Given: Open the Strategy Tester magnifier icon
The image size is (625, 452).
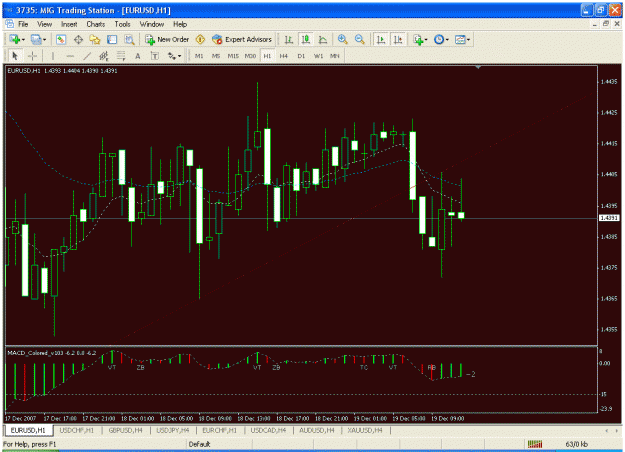Looking at the screenshot, I should [129, 39].
